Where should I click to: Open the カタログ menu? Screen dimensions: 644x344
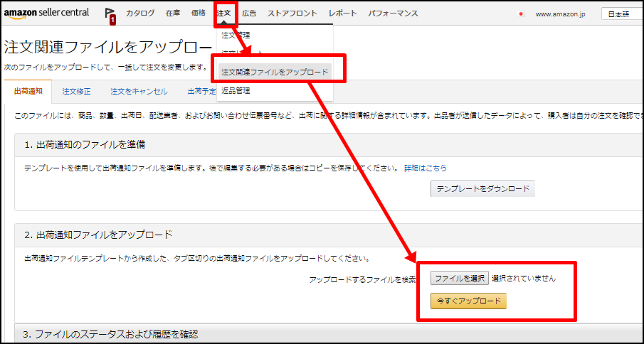(140, 14)
